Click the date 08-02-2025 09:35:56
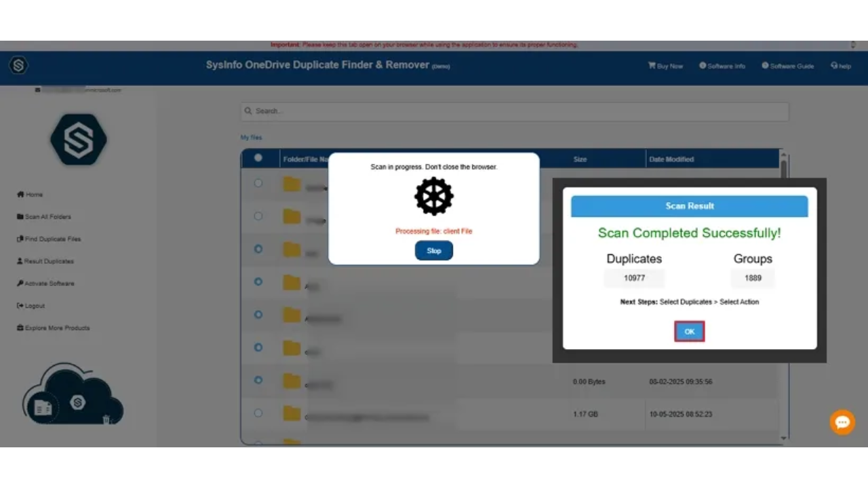The height and width of the screenshot is (488, 868). point(681,382)
